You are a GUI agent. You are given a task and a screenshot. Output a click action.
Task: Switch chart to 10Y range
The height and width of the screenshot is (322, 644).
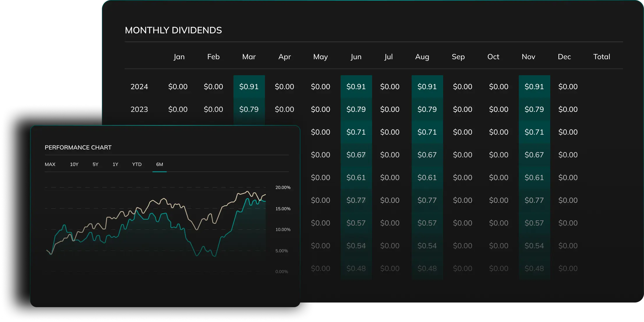74,164
